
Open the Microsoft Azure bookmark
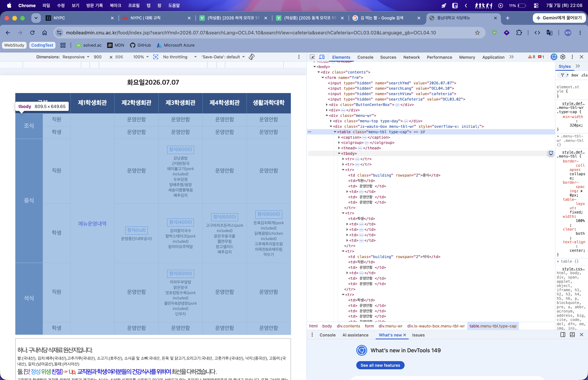(x=175, y=45)
